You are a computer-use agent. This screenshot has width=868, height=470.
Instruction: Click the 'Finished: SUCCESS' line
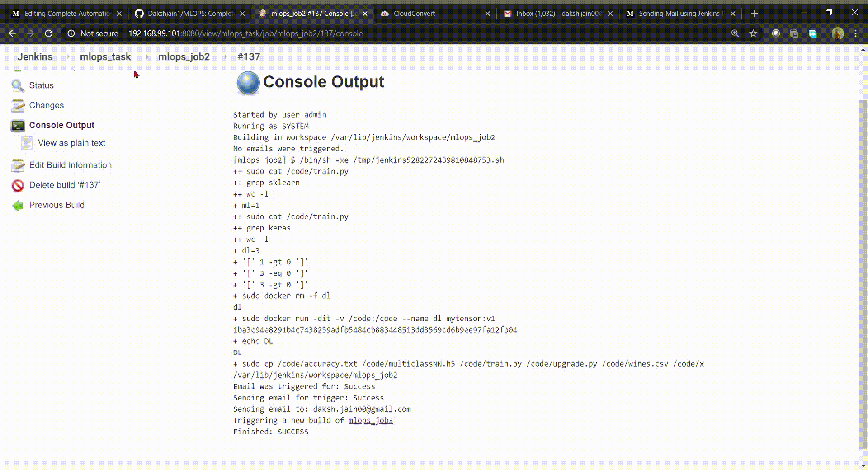pos(271,432)
